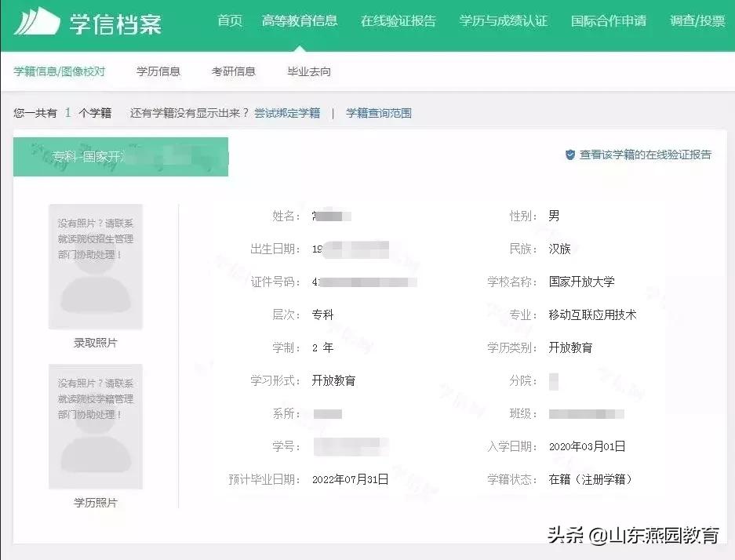The image size is (735, 560).
Task: Open the 在线验证报告 menu item
Action: pos(398,22)
